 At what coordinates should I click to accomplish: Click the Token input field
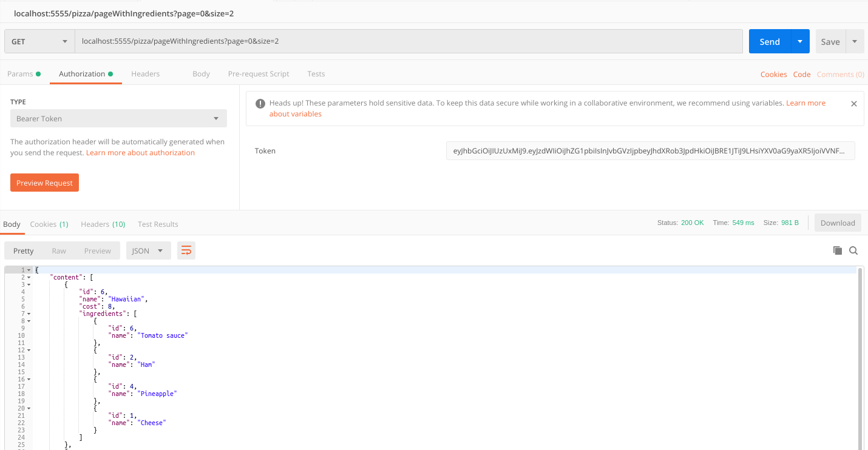tap(650, 151)
